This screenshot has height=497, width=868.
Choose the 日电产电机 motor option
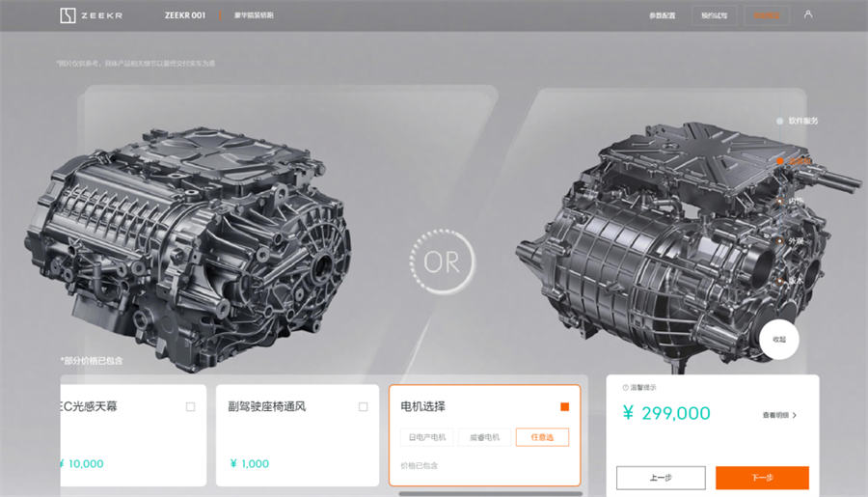pyautogui.click(x=427, y=437)
